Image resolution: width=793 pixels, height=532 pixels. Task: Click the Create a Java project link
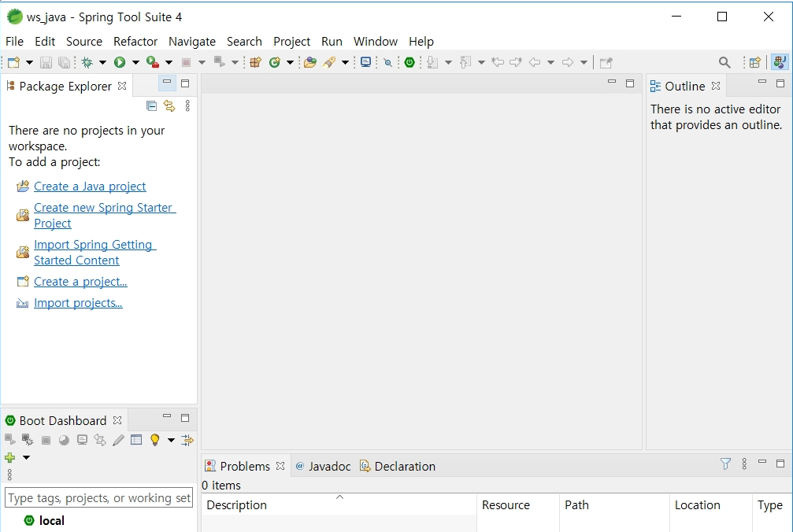point(90,187)
